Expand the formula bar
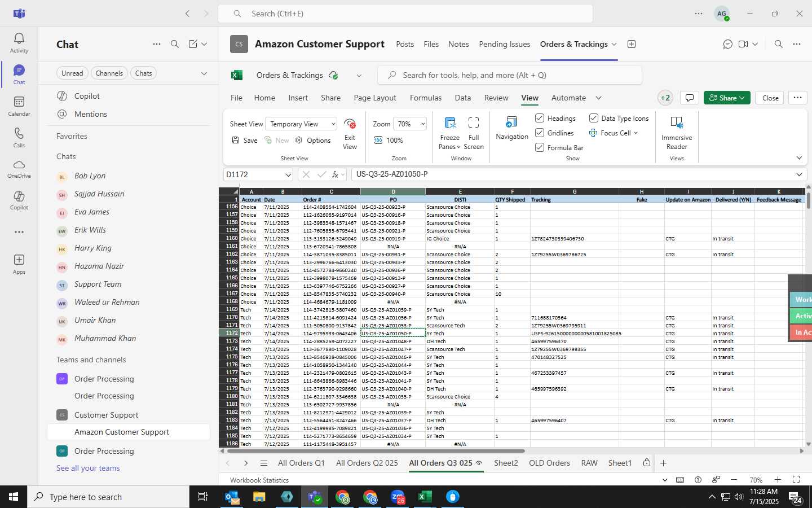This screenshot has height=508, width=812. [x=799, y=174]
